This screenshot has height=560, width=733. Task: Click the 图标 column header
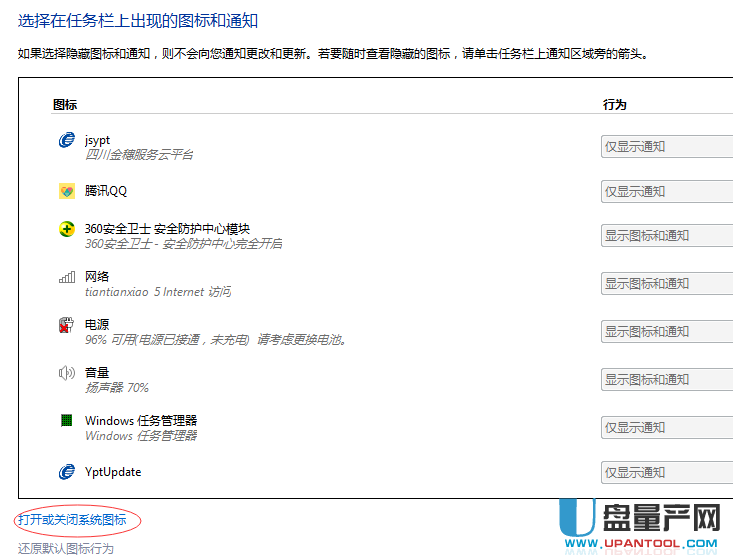64,104
